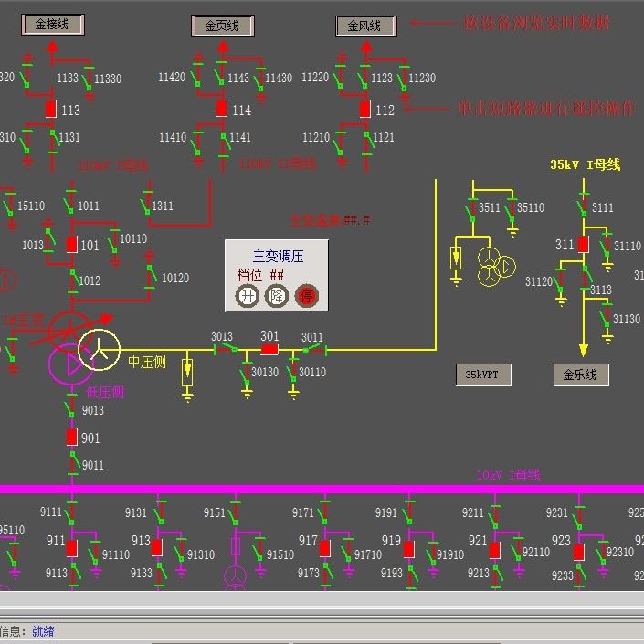Select circuit breaker 311

click(x=583, y=245)
